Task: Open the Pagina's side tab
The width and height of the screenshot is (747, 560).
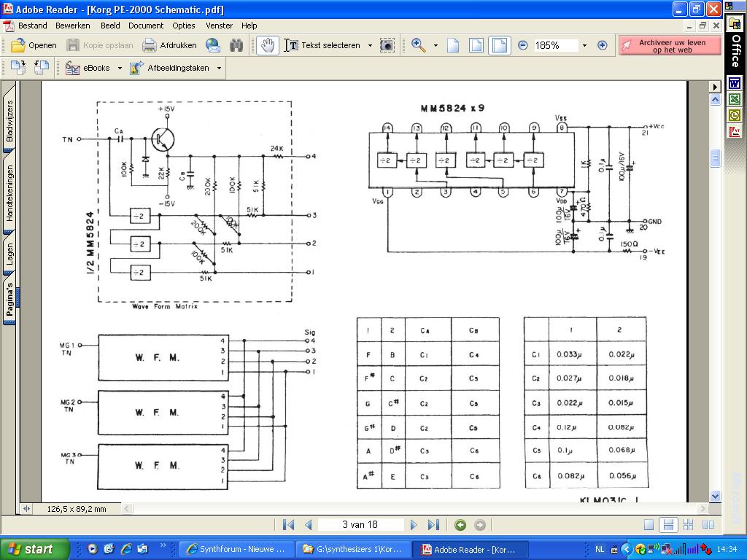Action: [9, 299]
